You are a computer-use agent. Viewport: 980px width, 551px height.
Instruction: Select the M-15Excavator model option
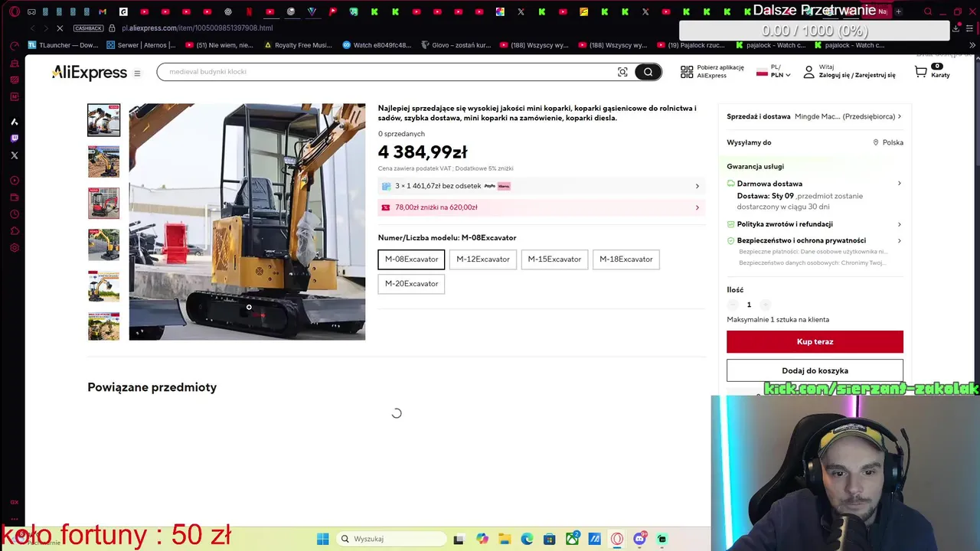pos(554,259)
